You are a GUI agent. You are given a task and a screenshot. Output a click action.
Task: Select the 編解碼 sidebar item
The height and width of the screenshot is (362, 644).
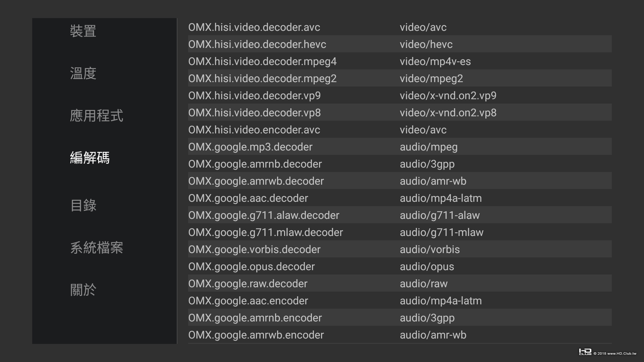click(90, 158)
